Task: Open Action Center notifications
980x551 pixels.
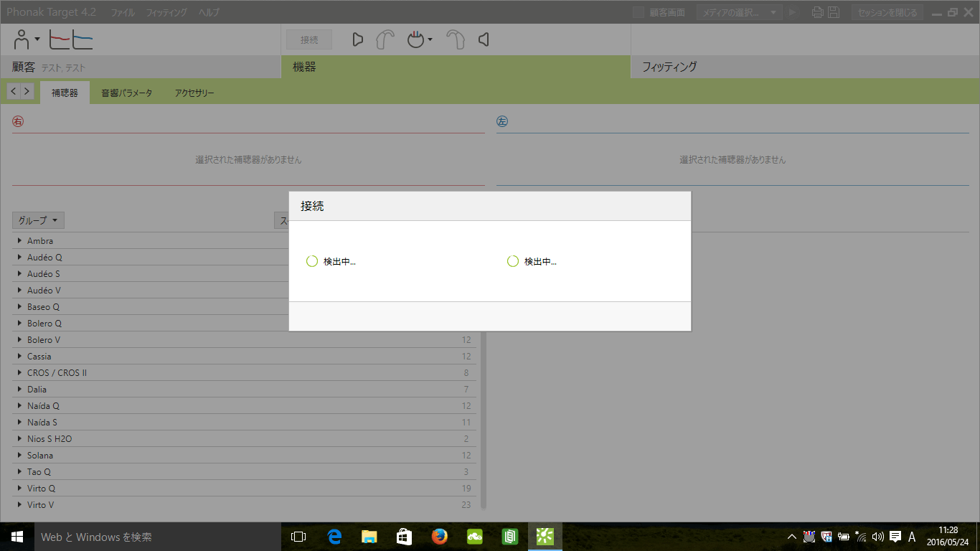Action: pyautogui.click(x=895, y=537)
